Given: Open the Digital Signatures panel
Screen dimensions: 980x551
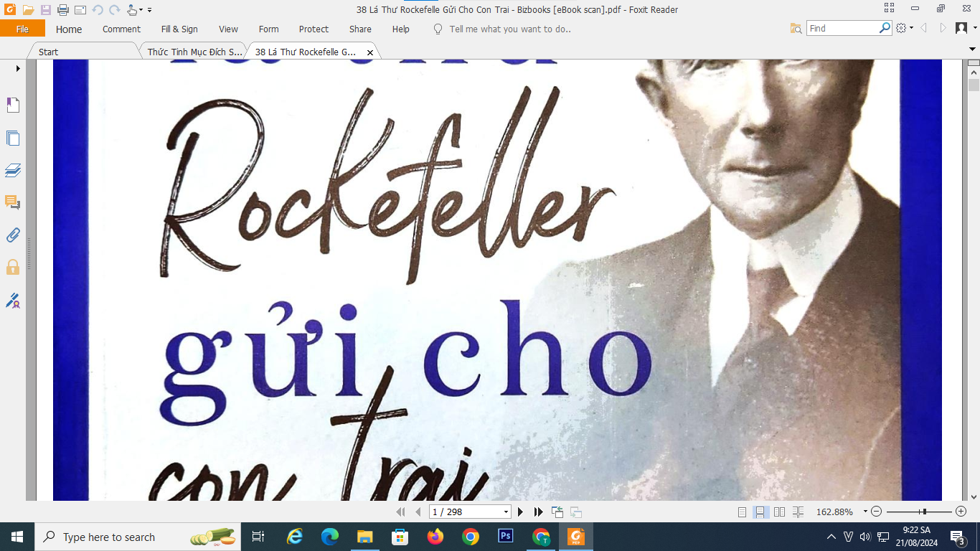Looking at the screenshot, I should [x=13, y=300].
